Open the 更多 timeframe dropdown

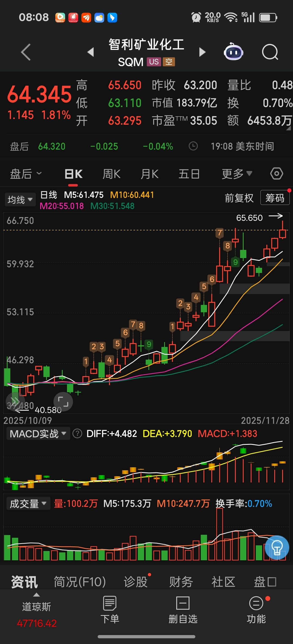pyautogui.click(x=237, y=174)
